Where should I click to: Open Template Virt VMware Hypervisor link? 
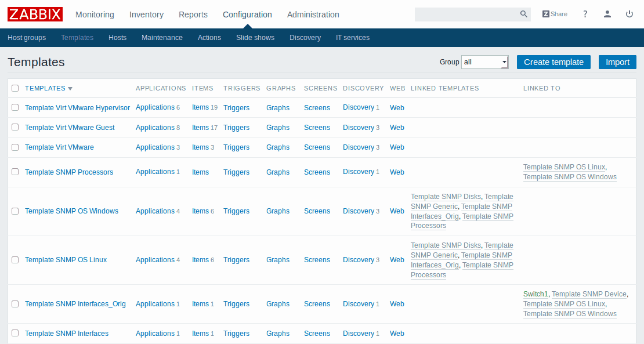pos(77,108)
